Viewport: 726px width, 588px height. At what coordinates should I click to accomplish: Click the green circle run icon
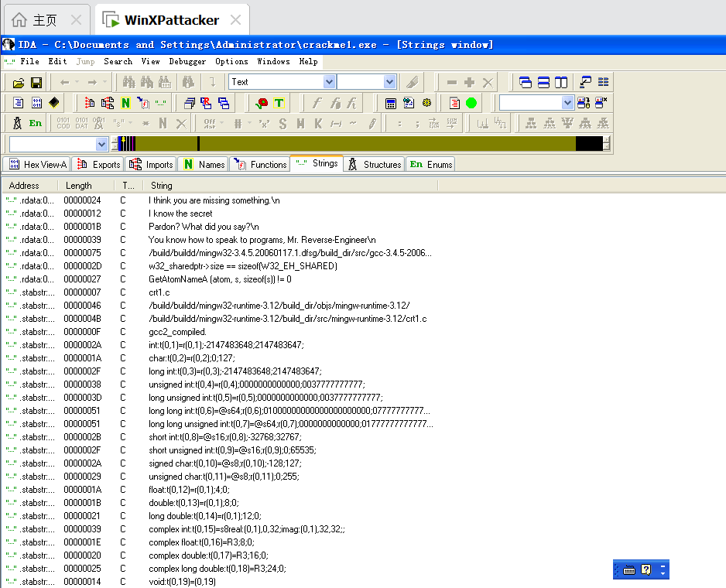(x=471, y=103)
